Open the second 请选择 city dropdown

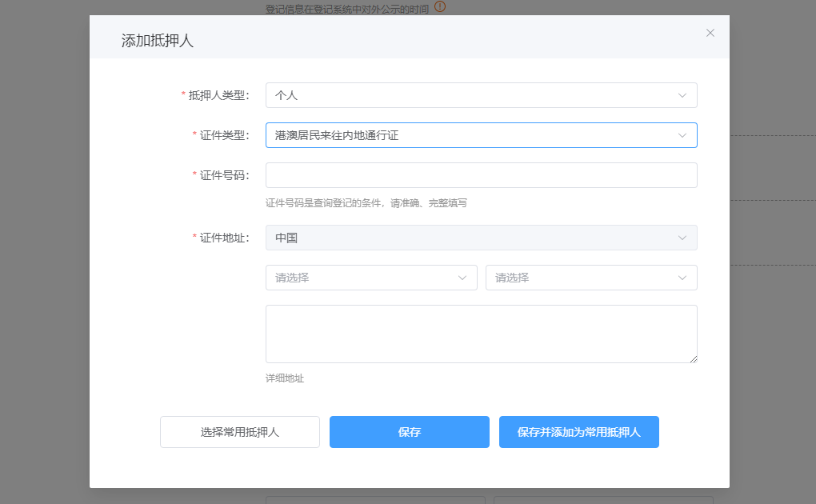591,278
